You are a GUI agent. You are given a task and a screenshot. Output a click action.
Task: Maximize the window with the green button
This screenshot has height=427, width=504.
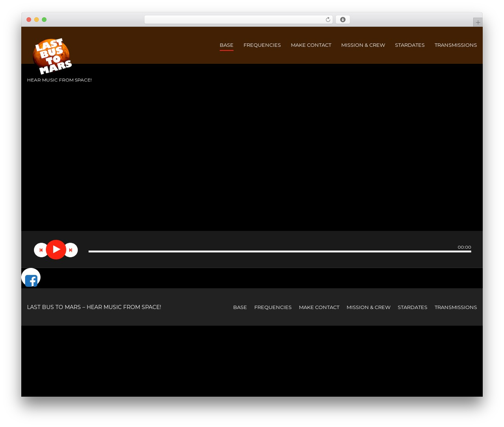coord(44,20)
